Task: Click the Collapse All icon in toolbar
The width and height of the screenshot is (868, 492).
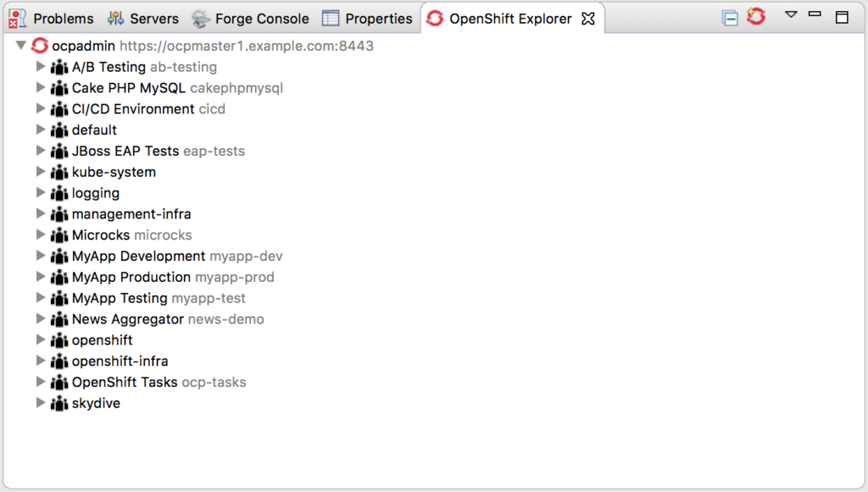Action: (729, 16)
